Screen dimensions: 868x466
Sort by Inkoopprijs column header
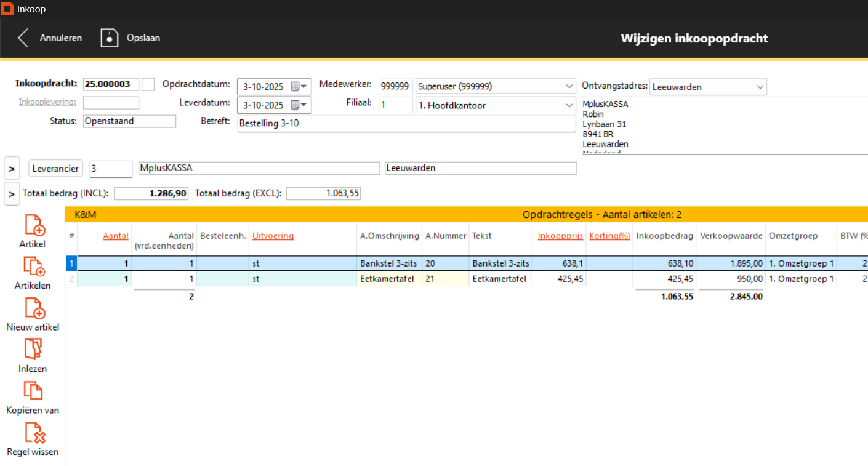click(x=560, y=236)
